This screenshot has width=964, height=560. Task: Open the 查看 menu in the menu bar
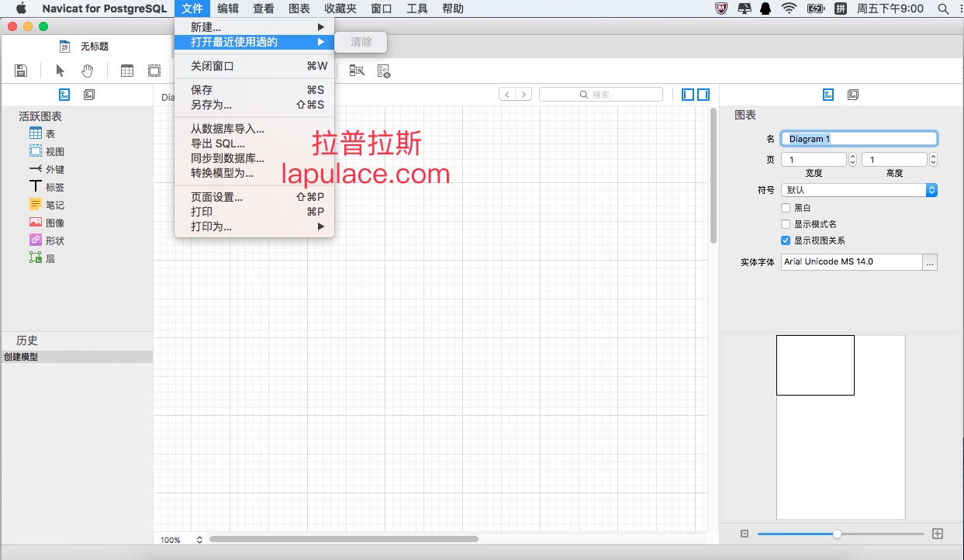point(264,9)
